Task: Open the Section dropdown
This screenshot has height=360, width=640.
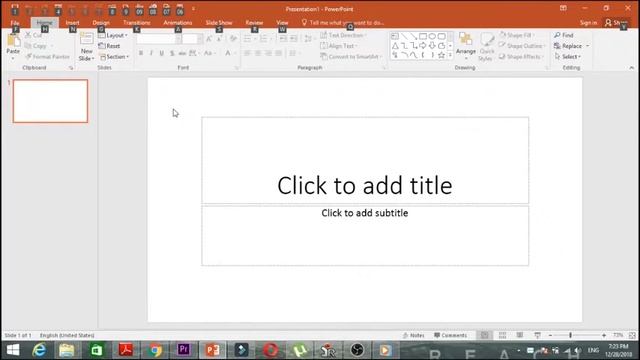Action: [114, 57]
